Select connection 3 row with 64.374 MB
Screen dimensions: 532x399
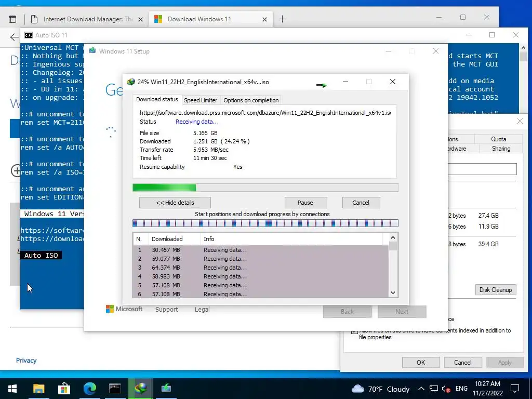point(261,268)
